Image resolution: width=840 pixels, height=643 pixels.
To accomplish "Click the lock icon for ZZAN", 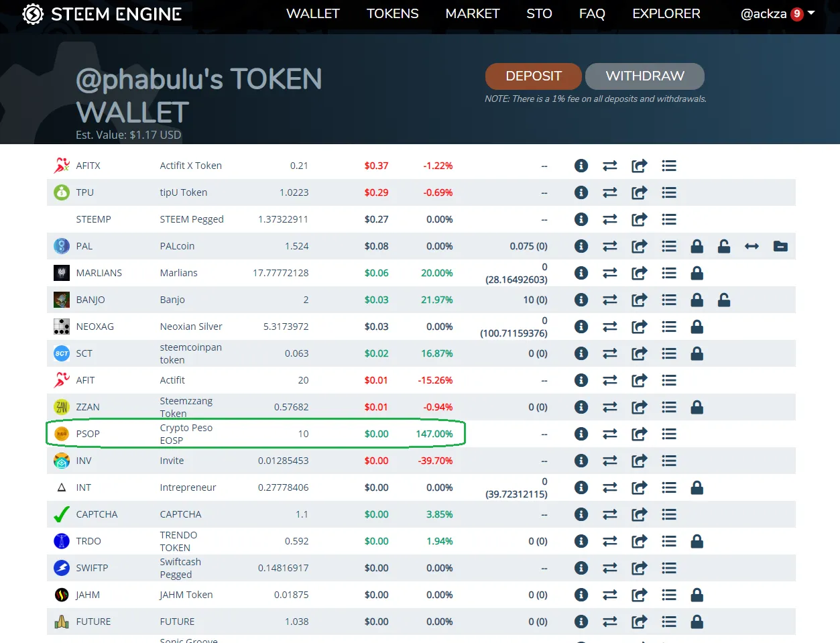I will coord(697,407).
